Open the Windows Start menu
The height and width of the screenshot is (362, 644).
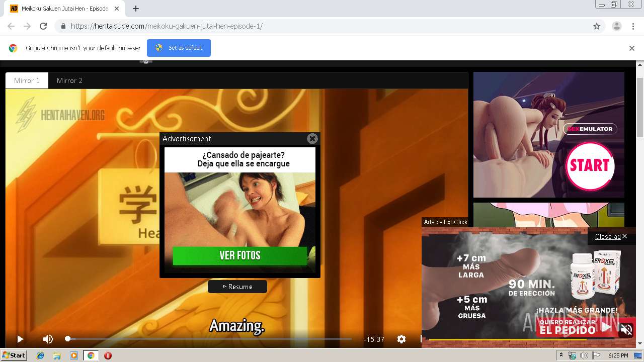tap(14, 355)
